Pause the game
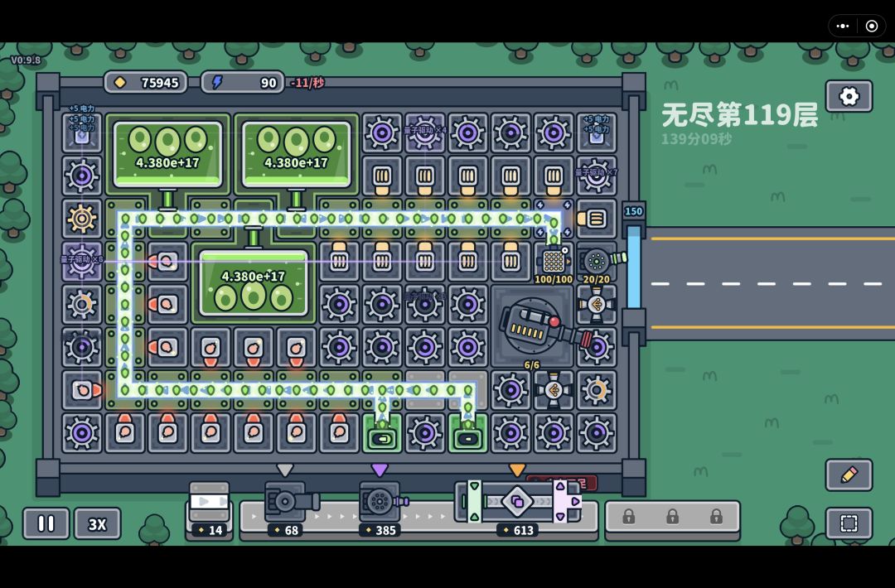895x588 pixels. (46, 523)
